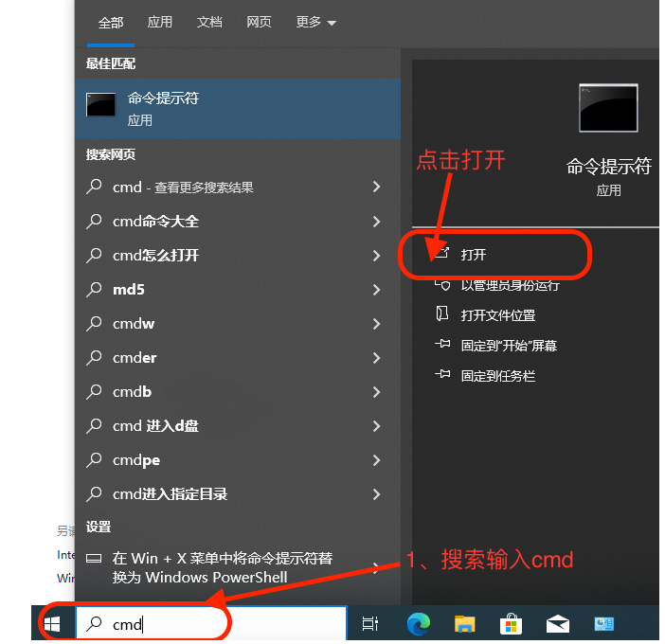The width and height of the screenshot is (665, 644).
Task: Click the file icon beside 打开文件位置
Action: tap(442, 314)
